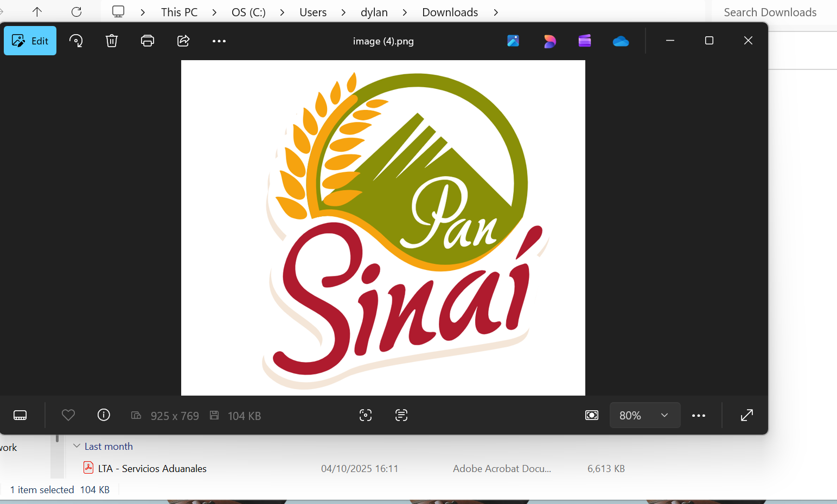Screen dimensions: 837x504
Task: Show file info panel
Action: click(104, 415)
